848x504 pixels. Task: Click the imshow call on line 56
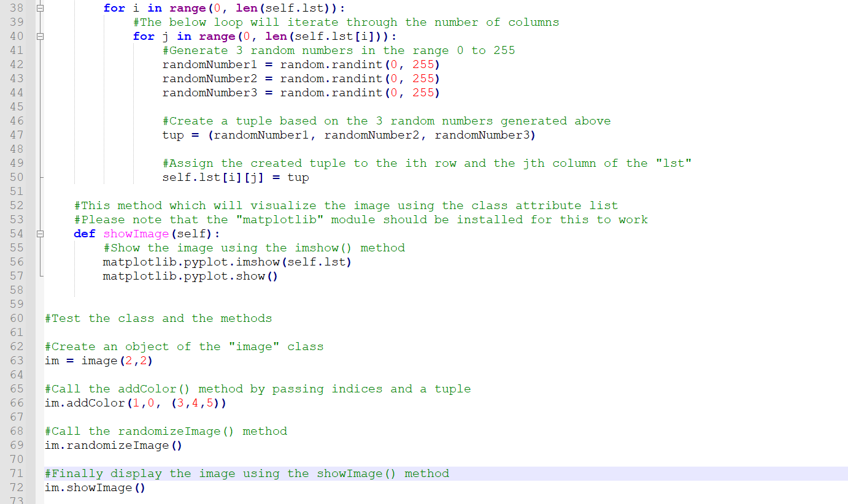tap(258, 262)
